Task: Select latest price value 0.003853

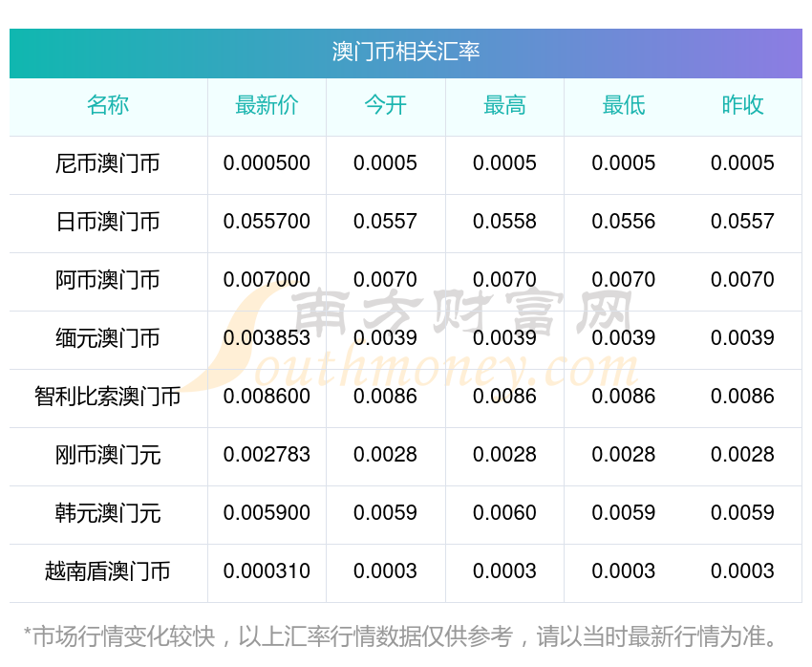Action: pyautogui.click(x=267, y=338)
